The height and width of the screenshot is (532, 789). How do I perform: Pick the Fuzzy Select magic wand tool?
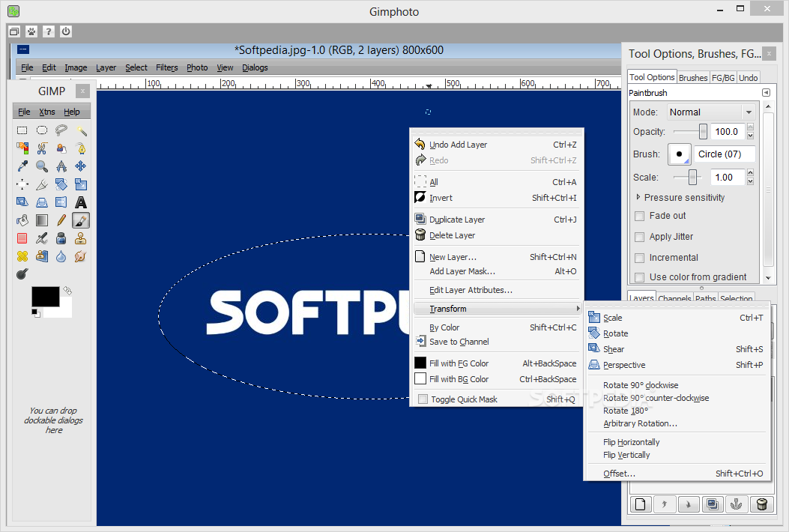coord(81,130)
